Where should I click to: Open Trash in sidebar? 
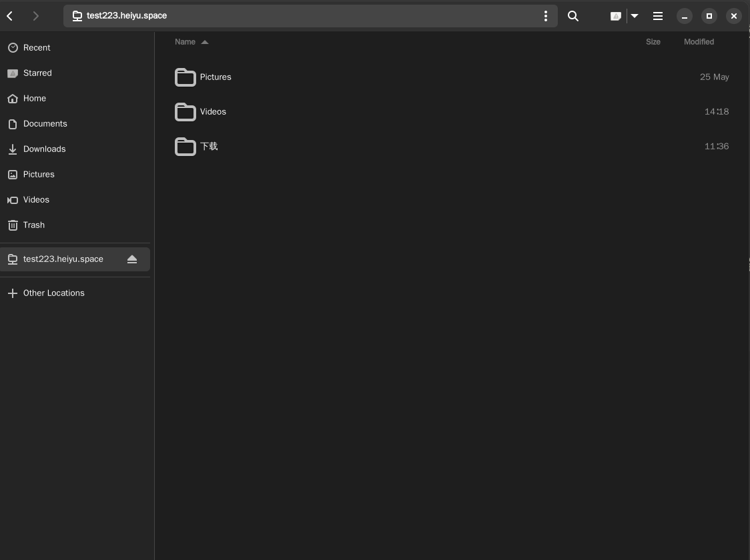coord(75,225)
